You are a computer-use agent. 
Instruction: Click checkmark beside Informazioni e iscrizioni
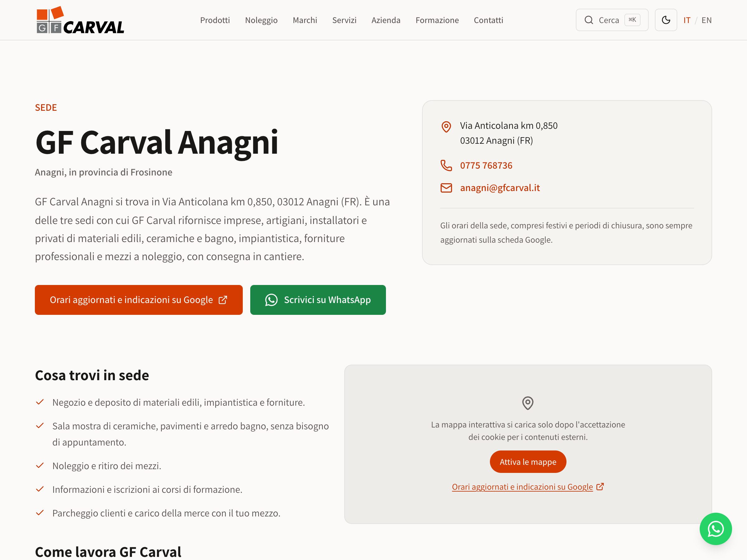click(40, 489)
